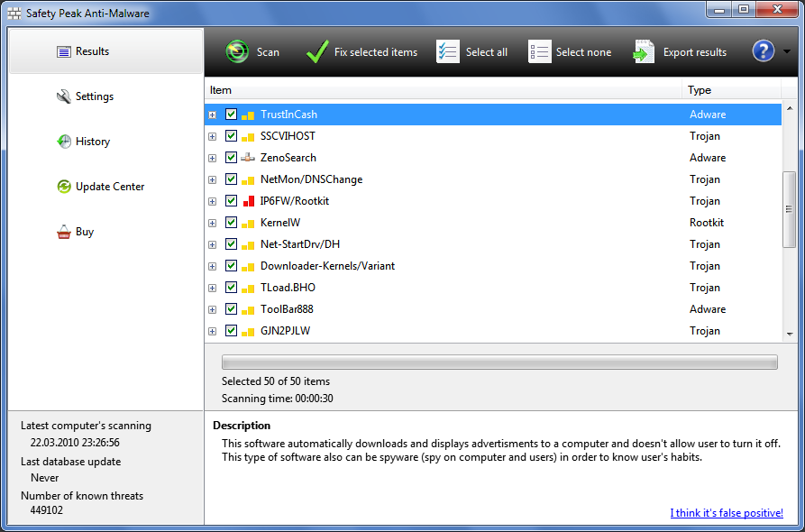The height and width of the screenshot is (532, 805).
Task: Click the History clock icon
Action: click(x=64, y=142)
